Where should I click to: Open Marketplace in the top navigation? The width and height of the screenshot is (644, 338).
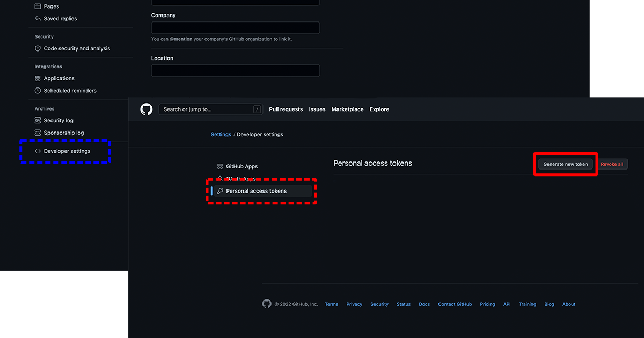pos(348,109)
